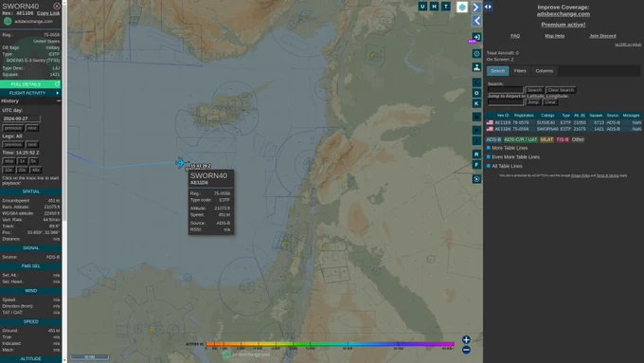The image size is (644, 363).
Task: Open the Map Help link
Action: (x=554, y=36)
